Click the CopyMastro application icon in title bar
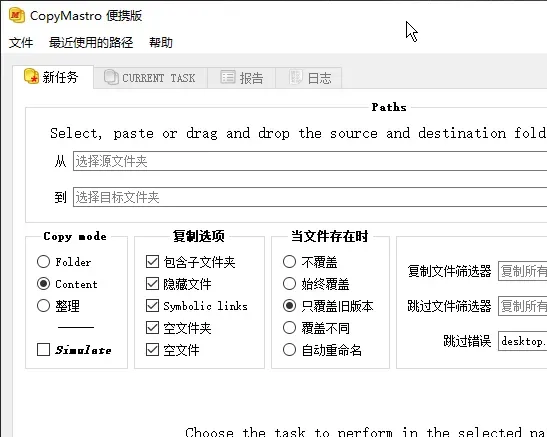Screen dimensions: 547x437 [17, 15]
